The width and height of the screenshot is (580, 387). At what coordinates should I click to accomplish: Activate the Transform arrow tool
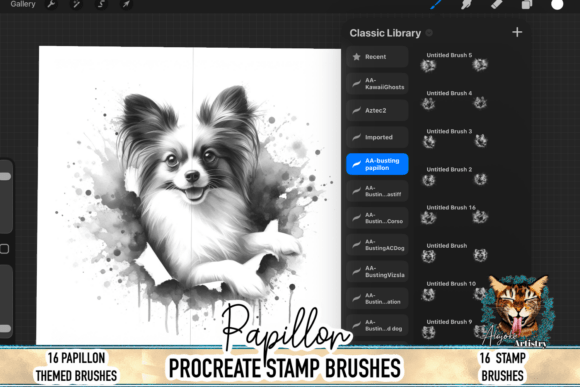pos(126,4)
